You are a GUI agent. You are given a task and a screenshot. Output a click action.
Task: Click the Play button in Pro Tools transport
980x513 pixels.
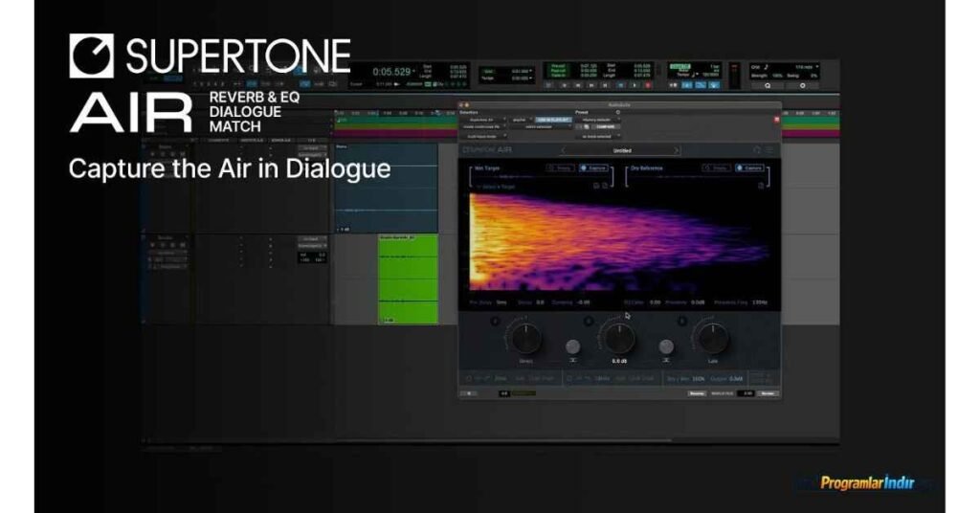pyautogui.click(x=635, y=85)
